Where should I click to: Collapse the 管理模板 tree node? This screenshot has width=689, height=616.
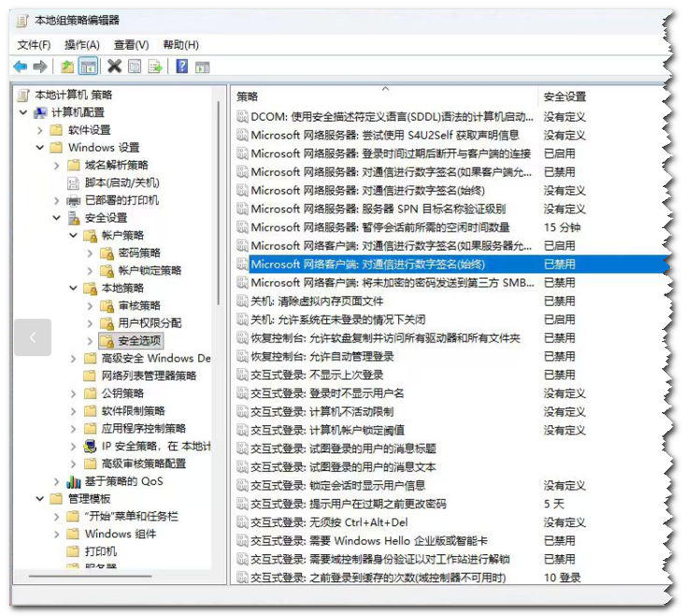40,499
